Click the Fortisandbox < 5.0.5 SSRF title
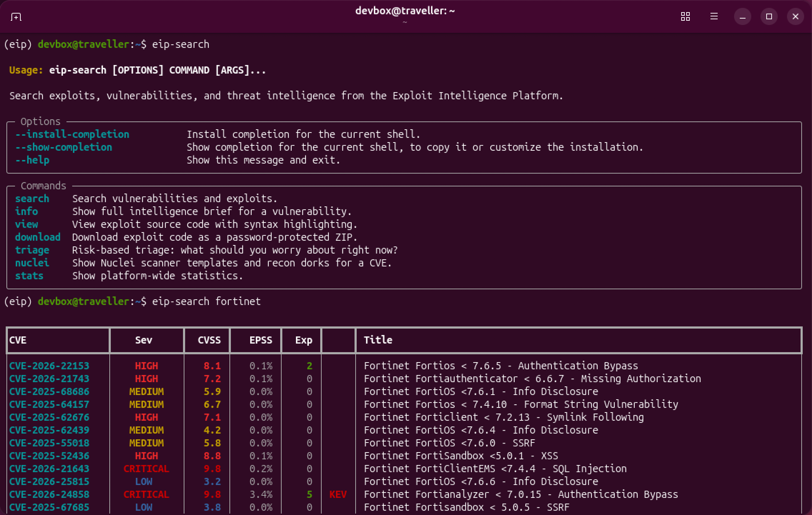 pos(467,507)
